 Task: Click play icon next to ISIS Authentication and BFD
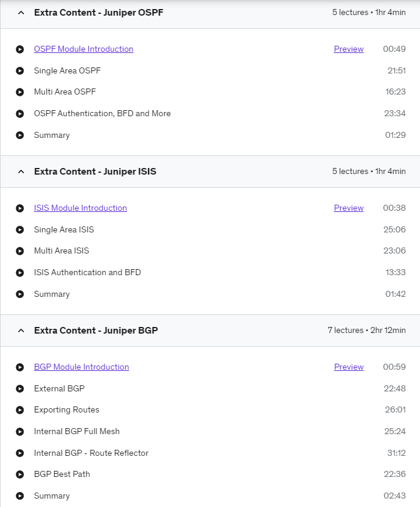20,273
